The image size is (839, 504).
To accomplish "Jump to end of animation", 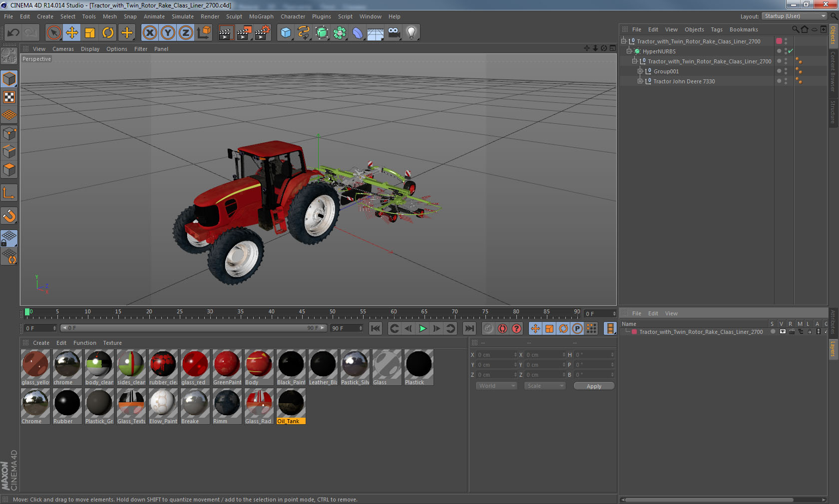I will coord(469,328).
